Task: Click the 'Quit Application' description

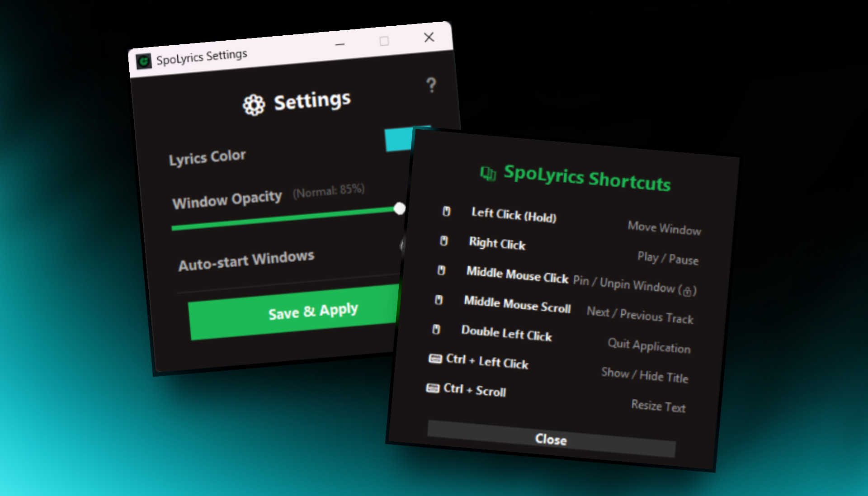Action: point(649,345)
